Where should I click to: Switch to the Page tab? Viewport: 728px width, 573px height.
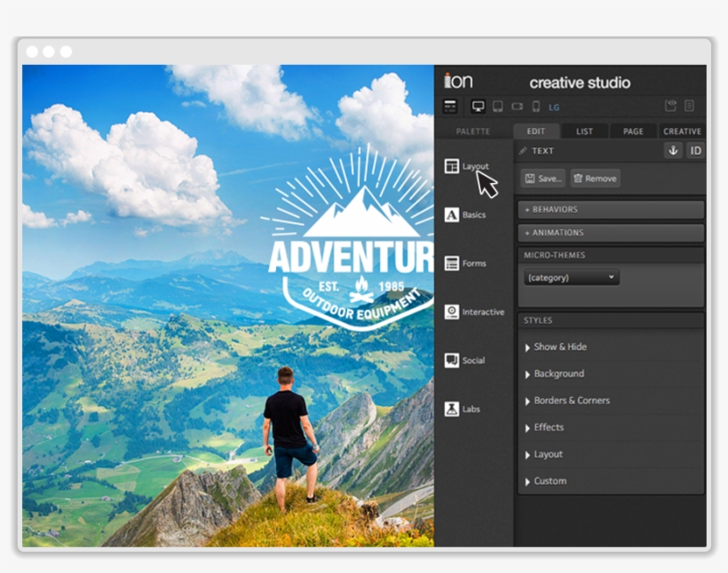tap(633, 131)
